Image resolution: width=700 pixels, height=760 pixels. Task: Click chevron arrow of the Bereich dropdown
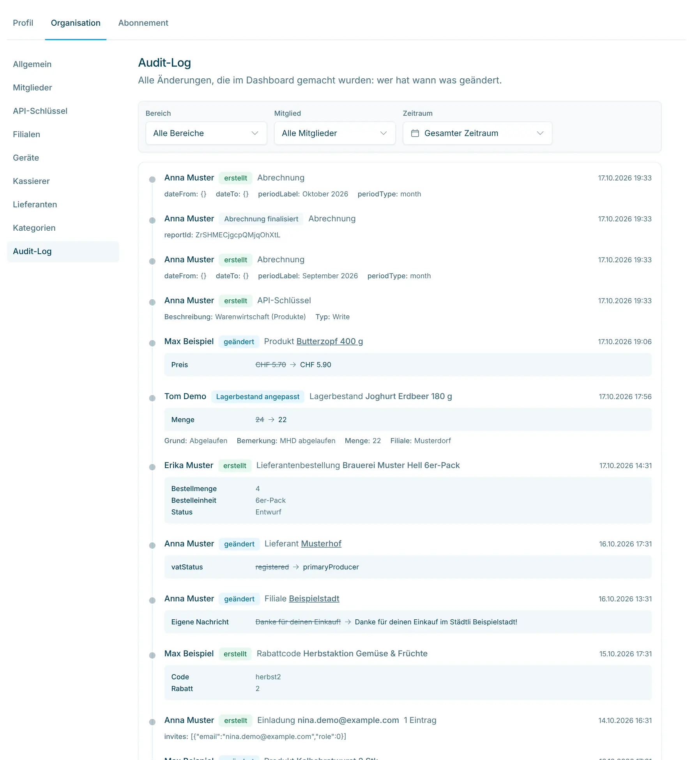pos(255,133)
